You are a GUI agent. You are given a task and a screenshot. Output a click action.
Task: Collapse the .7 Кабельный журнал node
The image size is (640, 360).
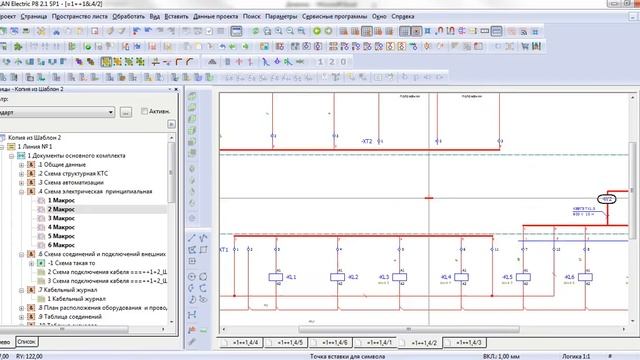tap(22, 290)
